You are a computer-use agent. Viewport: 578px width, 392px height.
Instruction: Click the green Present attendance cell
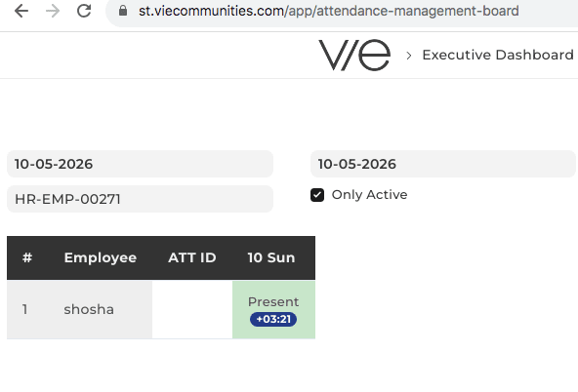point(273,309)
